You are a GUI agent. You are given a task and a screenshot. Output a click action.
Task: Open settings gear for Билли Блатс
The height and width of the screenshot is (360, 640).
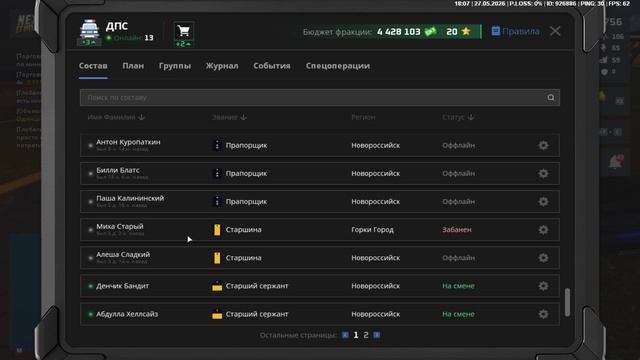[543, 173]
